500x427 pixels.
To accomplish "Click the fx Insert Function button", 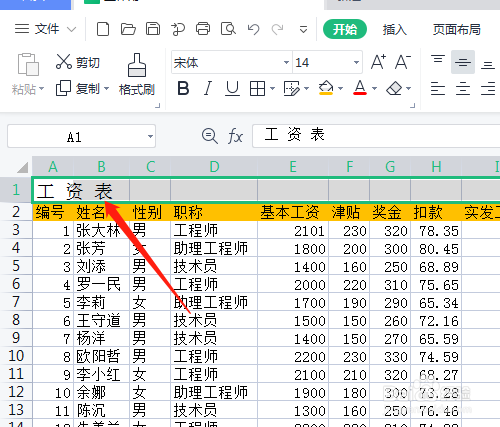I will [235, 136].
